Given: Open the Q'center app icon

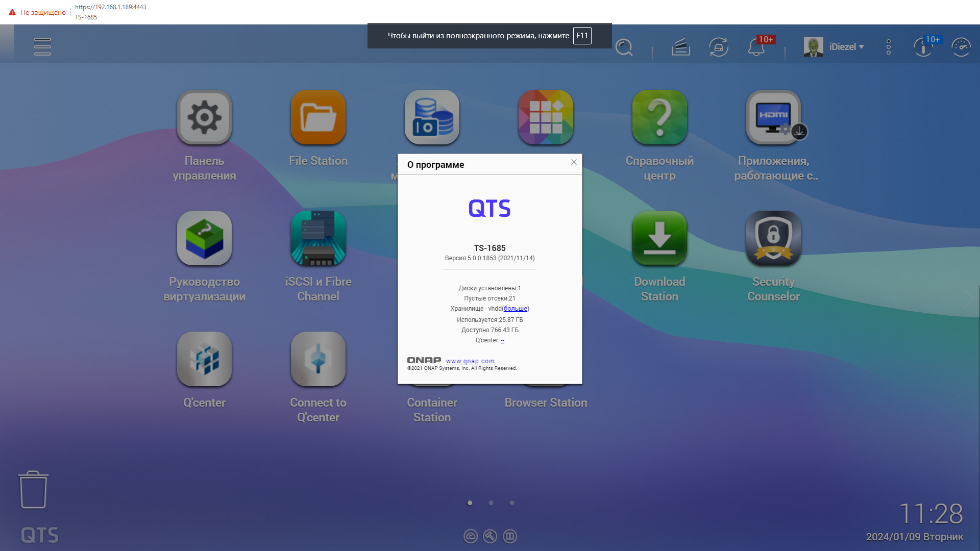Looking at the screenshot, I should [204, 359].
